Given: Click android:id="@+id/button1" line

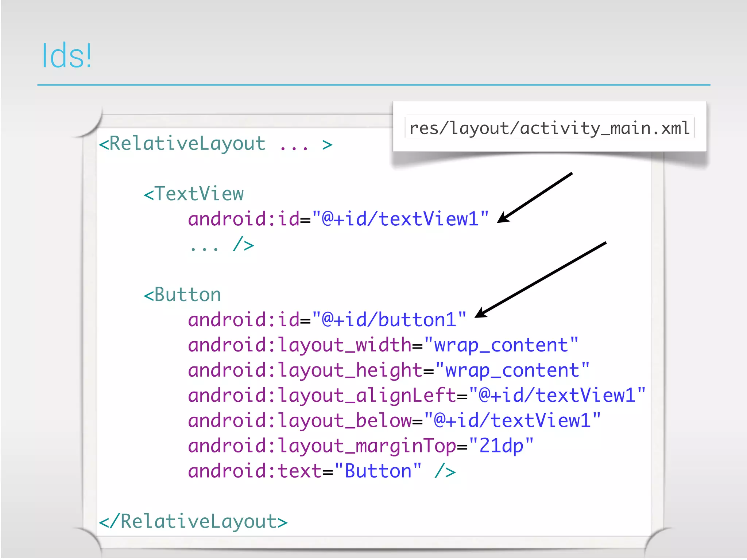Looking at the screenshot, I should tap(327, 320).
